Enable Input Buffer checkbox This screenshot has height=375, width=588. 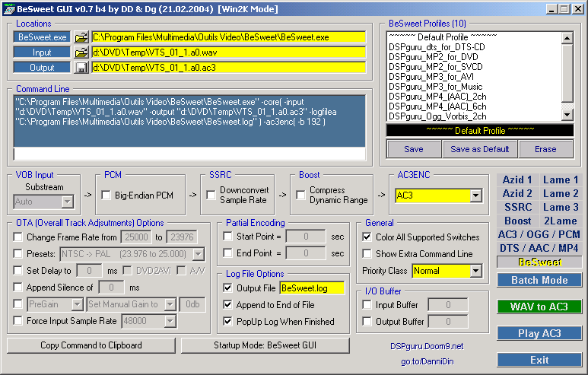coord(367,305)
